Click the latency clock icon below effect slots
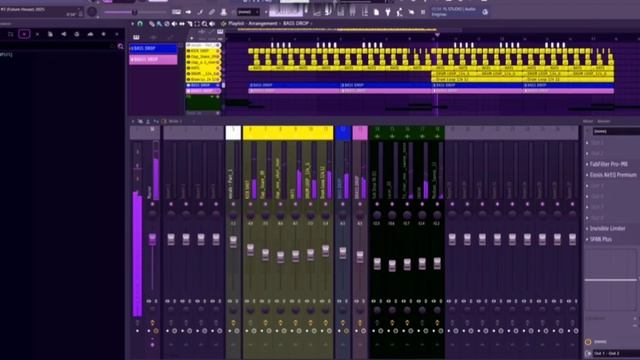Viewport: 640px width, 360px height. point(588,342)
